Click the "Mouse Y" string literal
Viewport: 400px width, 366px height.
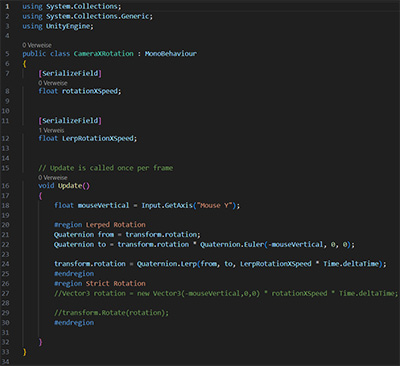coord(214,205)
